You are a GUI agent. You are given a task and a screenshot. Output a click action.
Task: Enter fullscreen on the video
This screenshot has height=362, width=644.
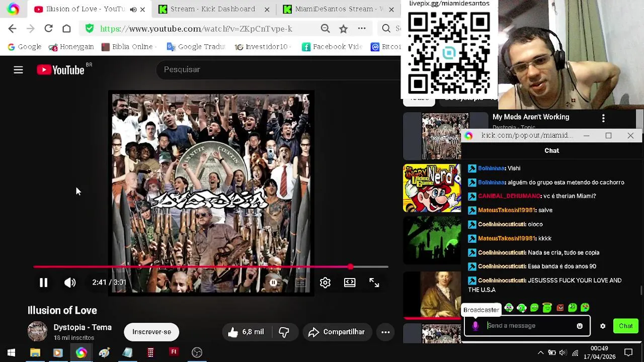374,283
